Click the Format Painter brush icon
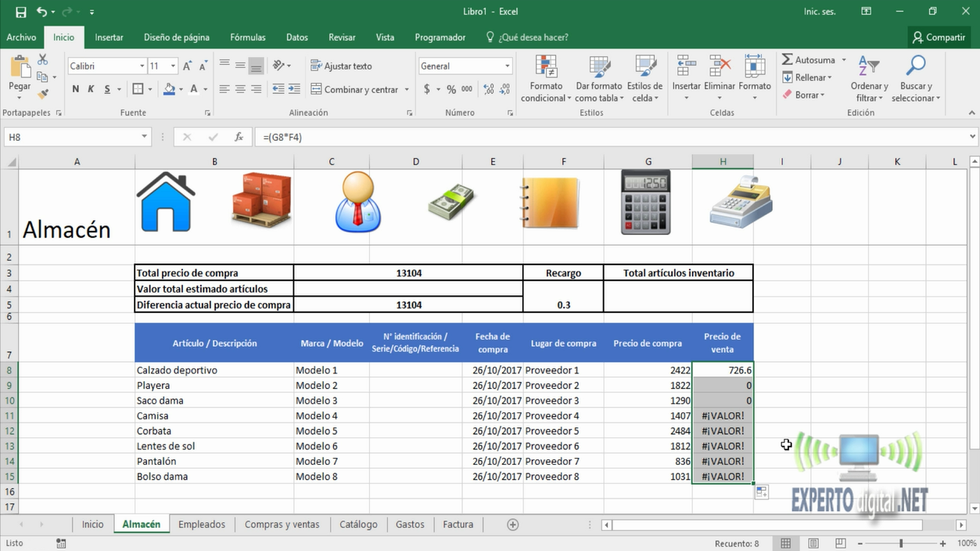The width and height of the screenshot is (980, 551). click(x=43, y=94)
